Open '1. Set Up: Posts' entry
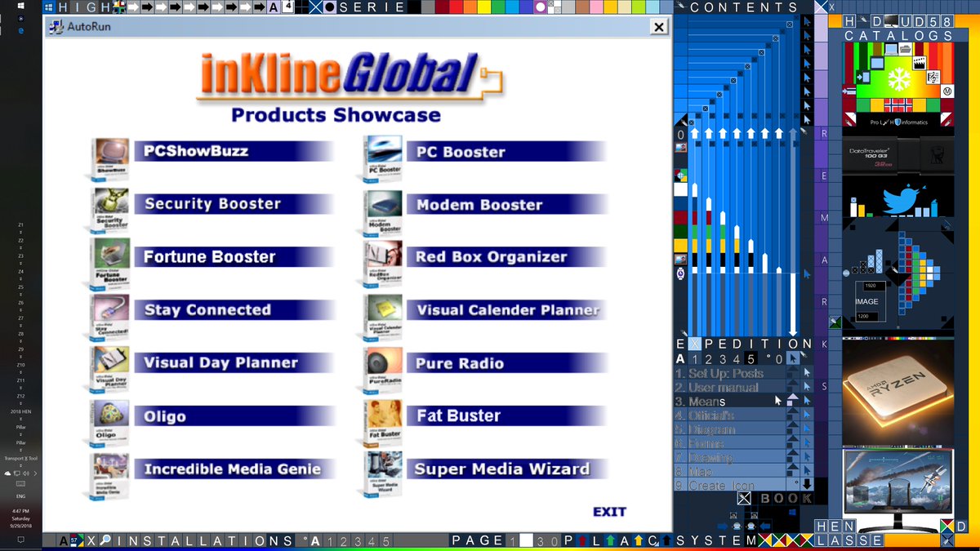The width and height of the screenshot is (980, 551). [x=729, y=373]
